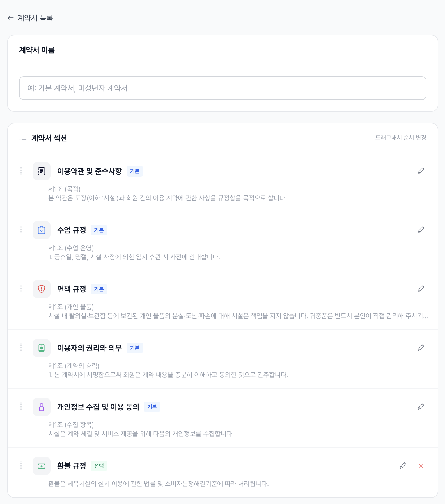Click the 기본 badge beside 이용약관 및 준수사항

coord(135,171)
